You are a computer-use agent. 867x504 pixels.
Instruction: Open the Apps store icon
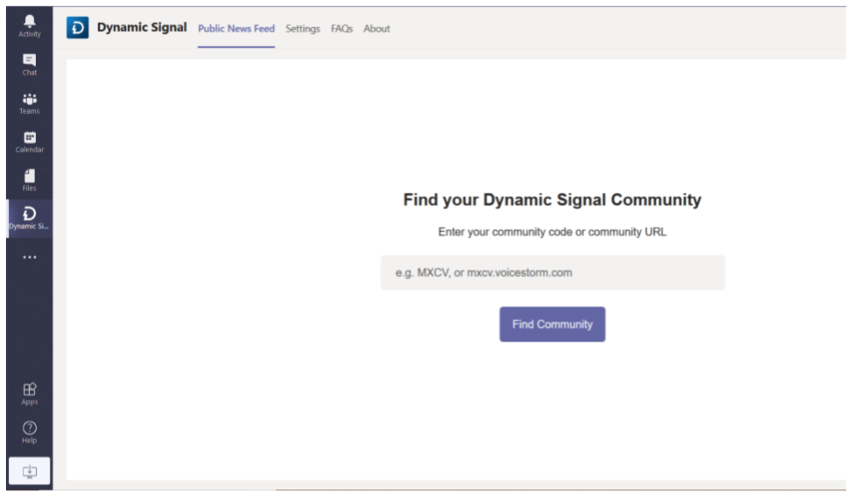[x=29, y=389]
